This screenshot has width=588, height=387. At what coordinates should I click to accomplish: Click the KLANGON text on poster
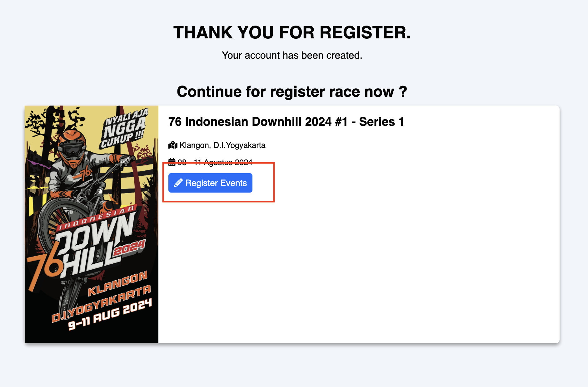point(117,283)
